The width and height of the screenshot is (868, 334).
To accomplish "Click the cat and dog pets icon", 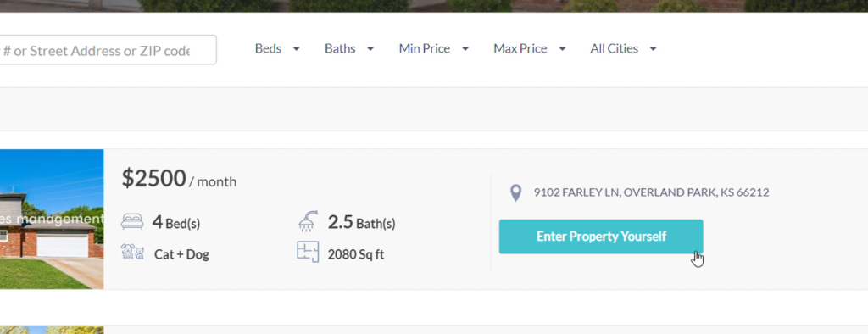I will pyautogui.click(x=132, y=252).
